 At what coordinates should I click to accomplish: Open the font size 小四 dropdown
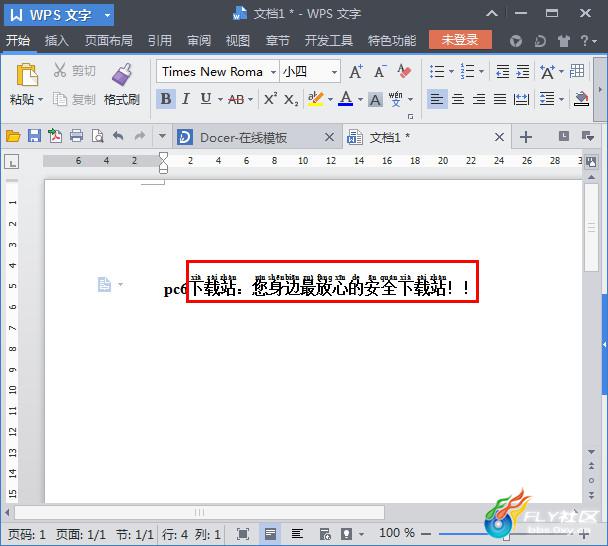334,72
